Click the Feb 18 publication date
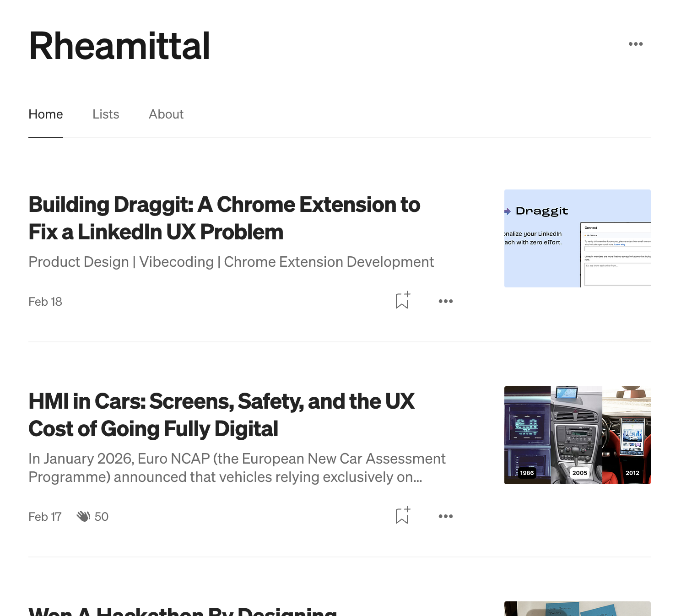The height and width of the screenshot is (616, 681). [45, 301]
